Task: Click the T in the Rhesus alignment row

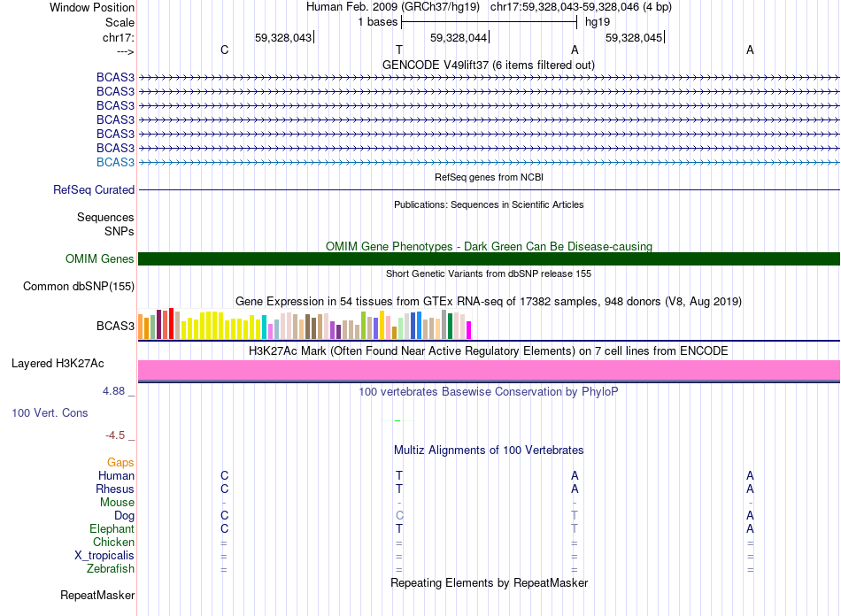Action: [x=399, y=489]
